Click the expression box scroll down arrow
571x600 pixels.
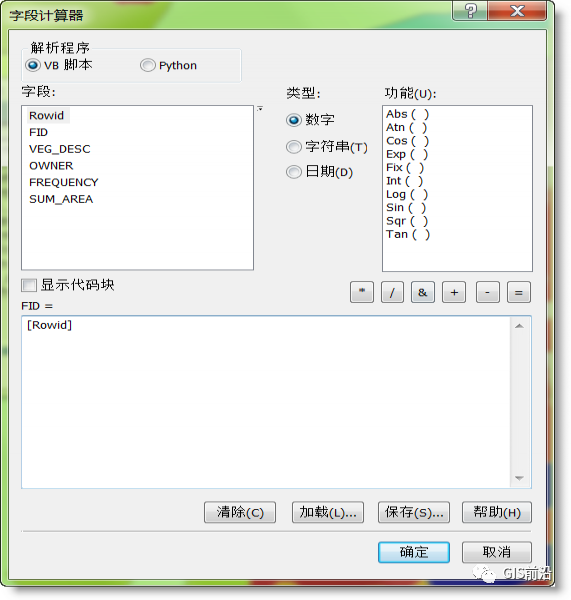point(519,478)
